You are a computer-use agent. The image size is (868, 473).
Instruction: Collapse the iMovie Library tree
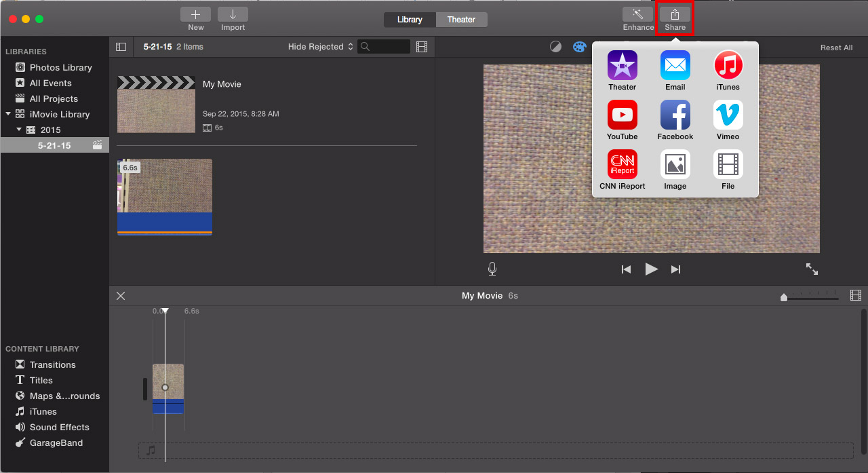[8, 114]
